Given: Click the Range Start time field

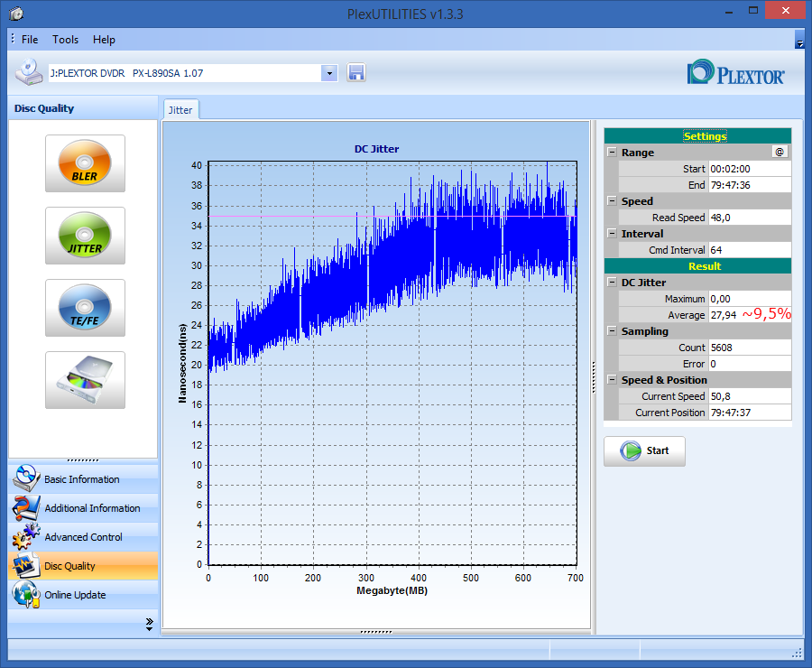Looking at the screenshot, I should tap(750, 169).
